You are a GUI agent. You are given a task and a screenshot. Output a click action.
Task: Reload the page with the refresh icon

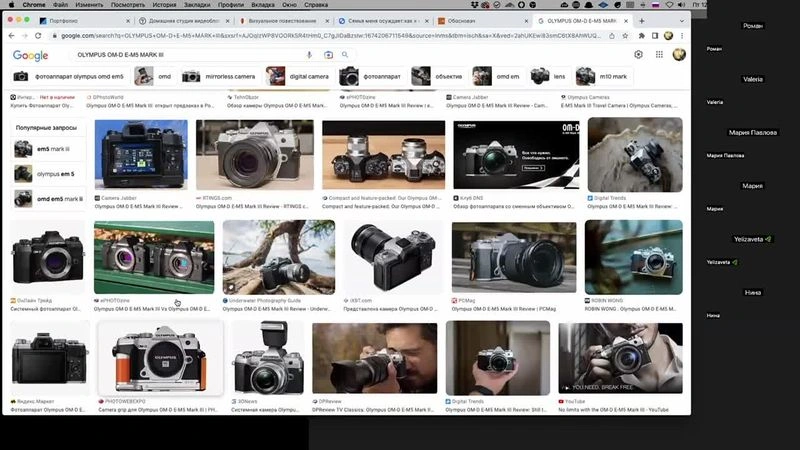pos(38,36)
